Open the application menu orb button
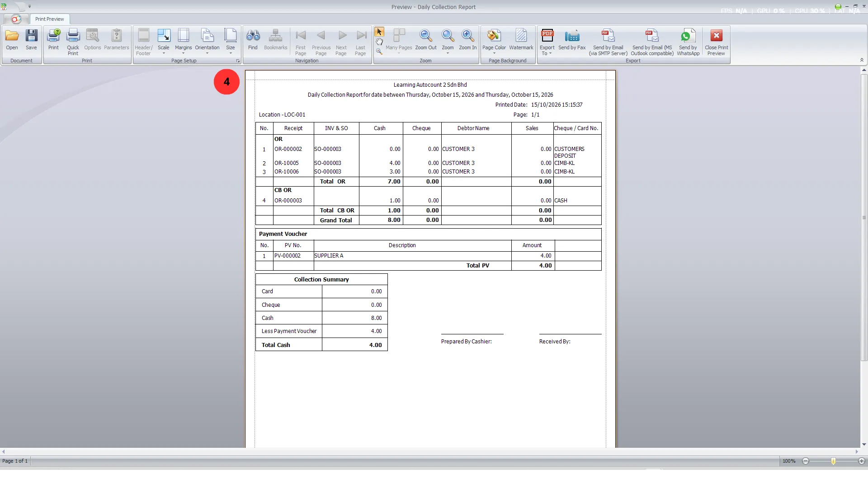Viewport: 868px width, 488px height. coord(15,19)
